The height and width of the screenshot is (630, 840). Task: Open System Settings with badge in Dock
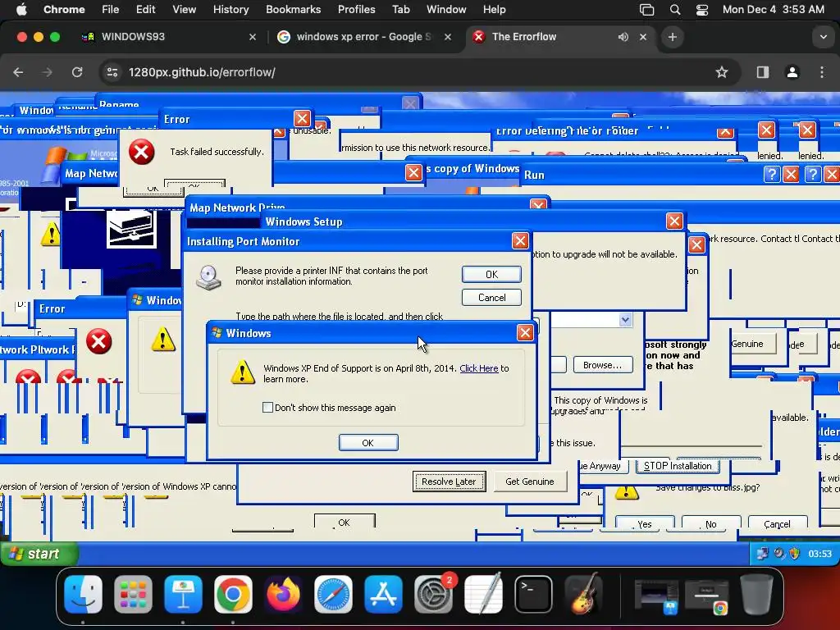click(x=433, y=594)
